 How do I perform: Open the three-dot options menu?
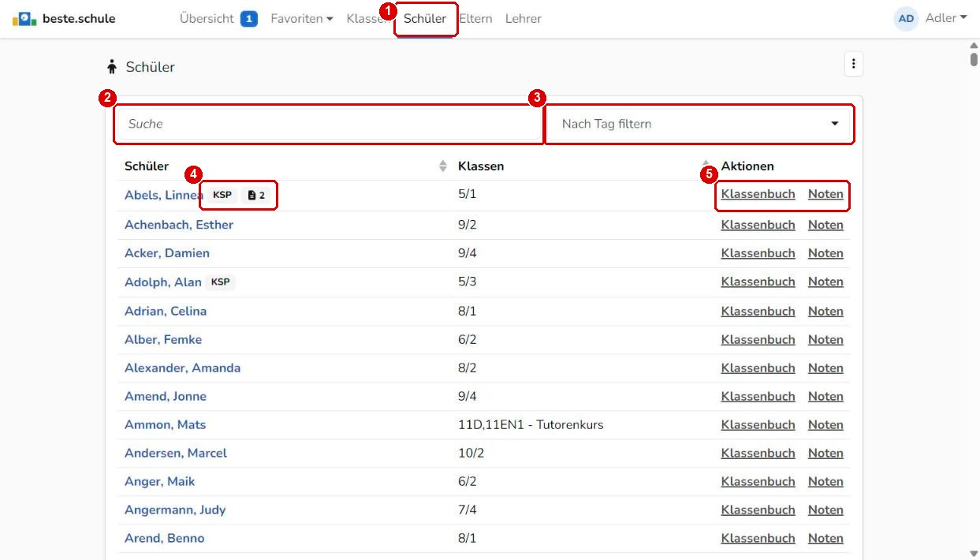(x=853, y=65)
